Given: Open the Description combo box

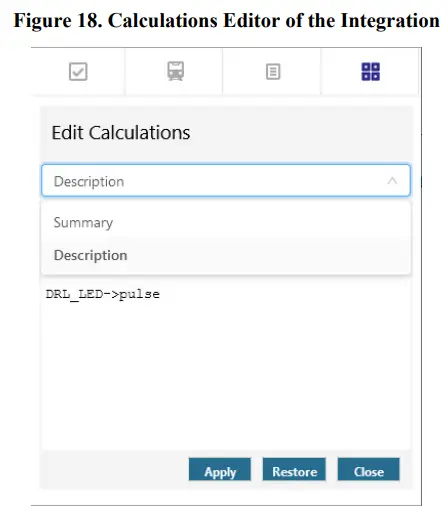Looking at the screenshot, I should pos(226,180).
